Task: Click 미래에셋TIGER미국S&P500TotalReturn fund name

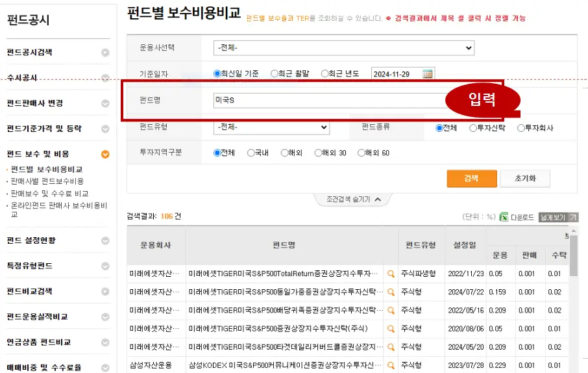Action: [x=283, y=274]
